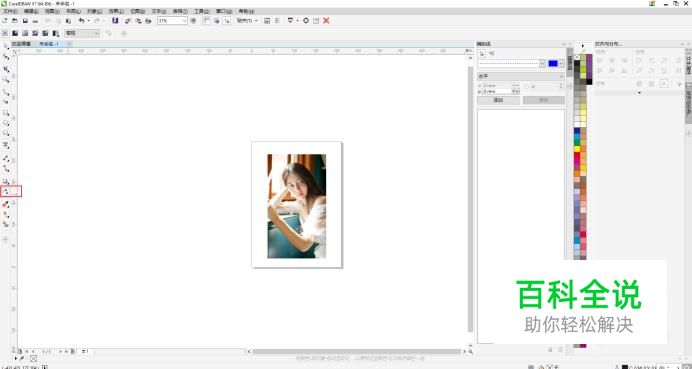Choose No Transparency in property bar
692x369 pixels.
(5, 33)
